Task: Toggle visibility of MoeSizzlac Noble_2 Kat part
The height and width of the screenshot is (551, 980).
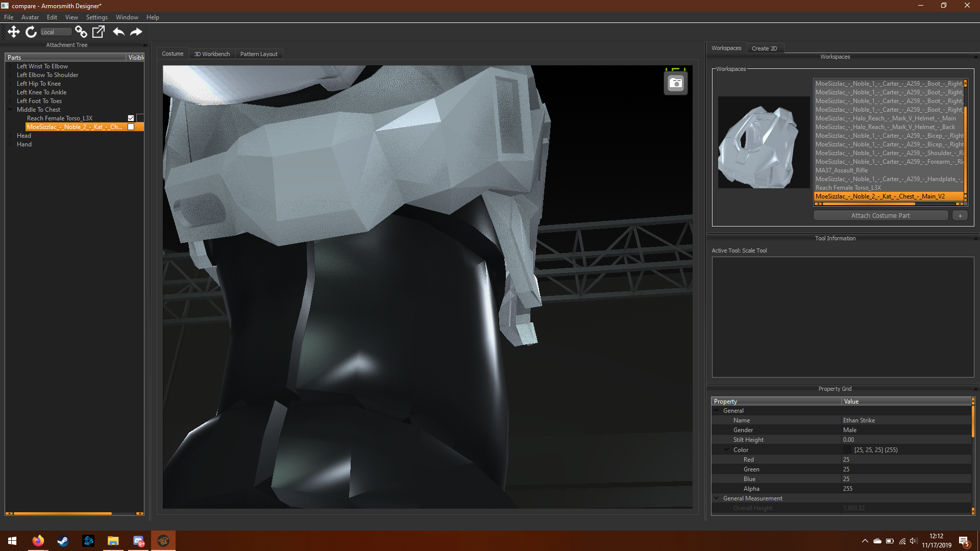Action: tap(131, 127)
